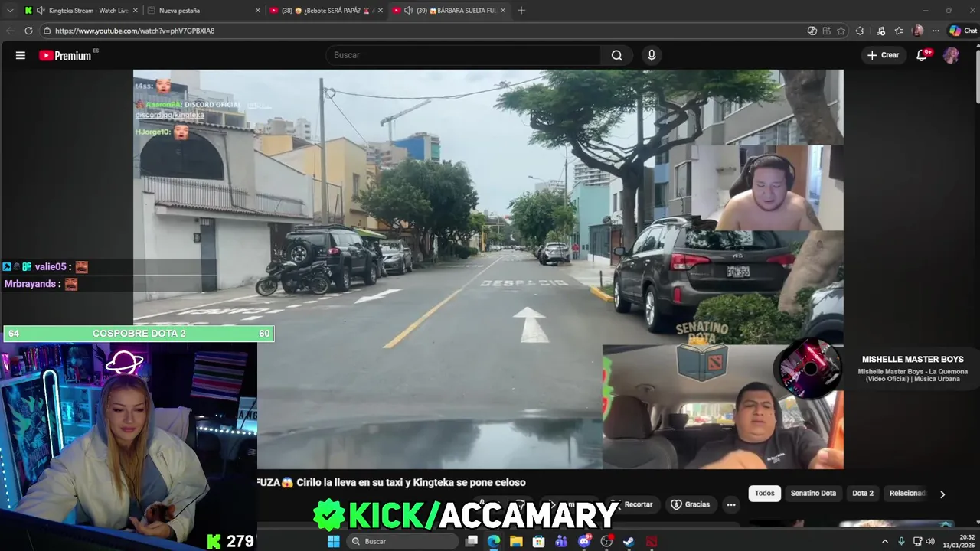Click the YouTube search magnifier button
The width and height of the screenshot is (980, 551).
pos(616,55)
